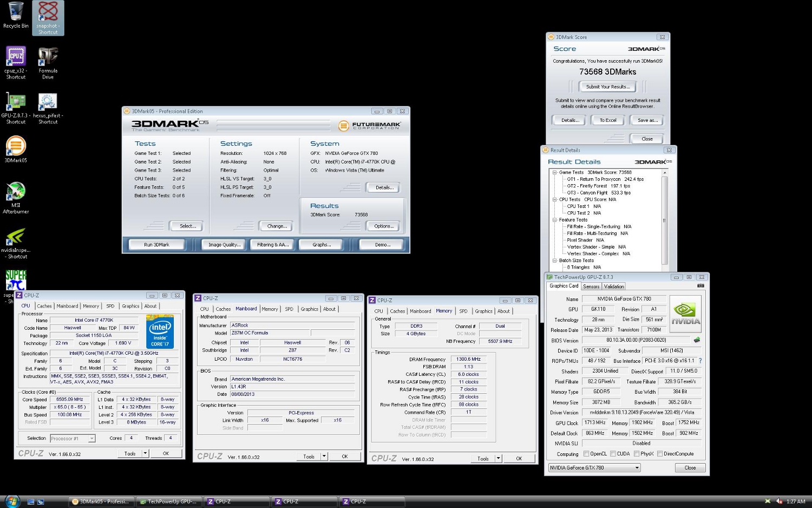Open the Recycle Bin on the desktop

pyautogui.click(x=16, y=12)
